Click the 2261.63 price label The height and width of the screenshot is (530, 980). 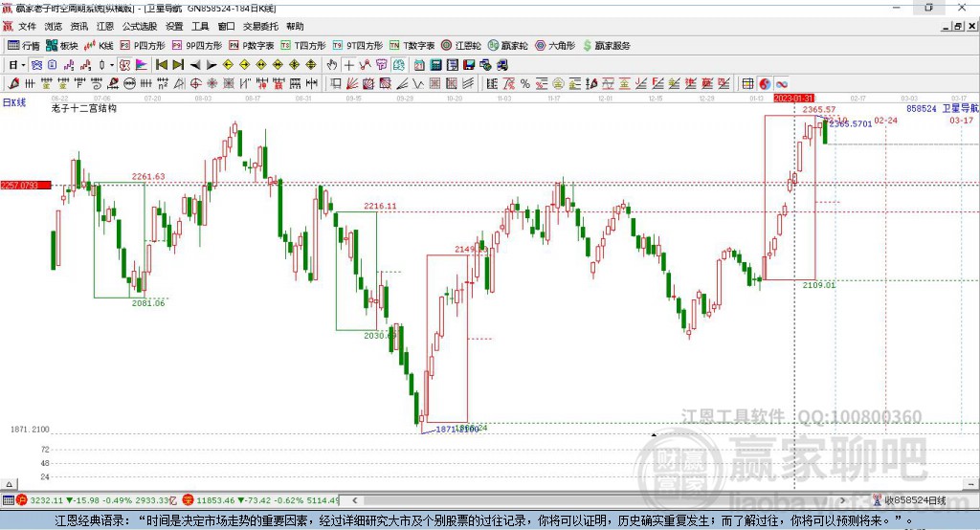pos(148,176)
